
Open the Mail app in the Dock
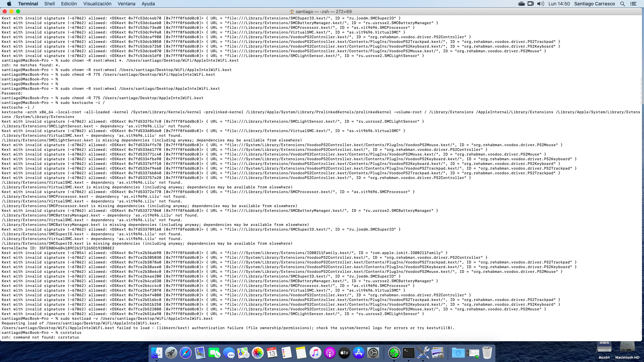[x=200, y=353]
